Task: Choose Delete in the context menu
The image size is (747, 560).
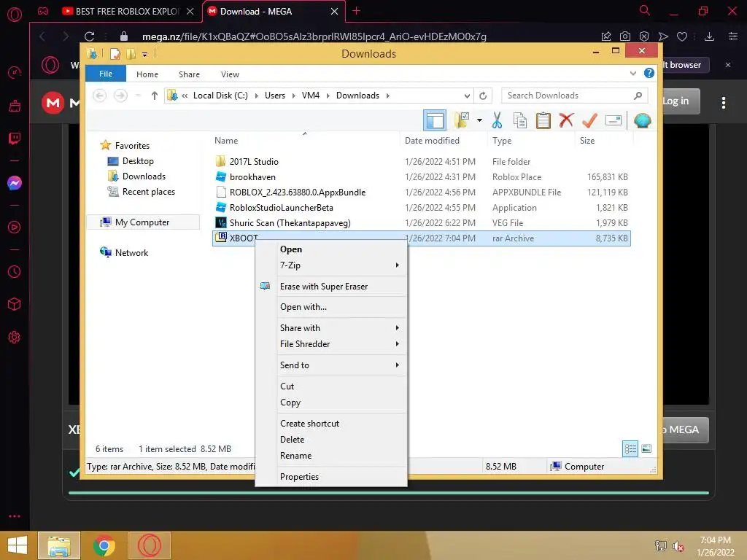Action: [x=331, y=440]
